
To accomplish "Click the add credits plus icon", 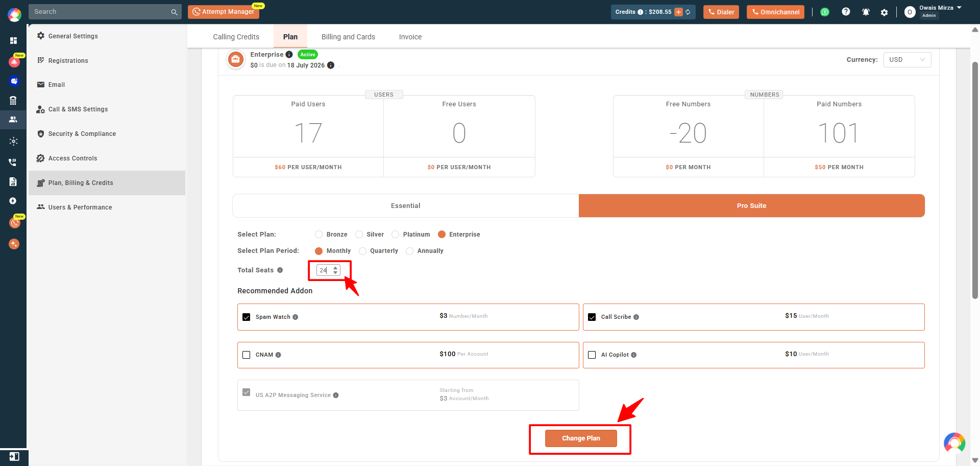I will pyautogui.click(x=678, y=12).
